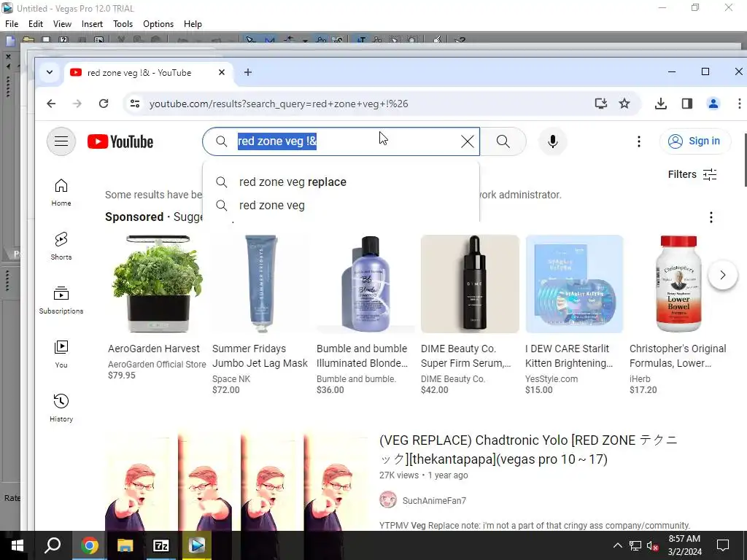Open the Insert menu in Vegas Pro

pos(92,24)
